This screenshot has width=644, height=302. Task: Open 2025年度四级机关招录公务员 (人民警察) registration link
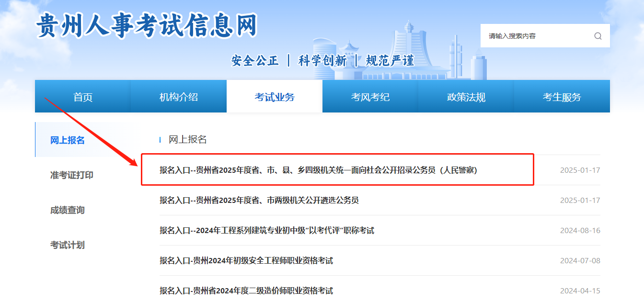[318, 170]
